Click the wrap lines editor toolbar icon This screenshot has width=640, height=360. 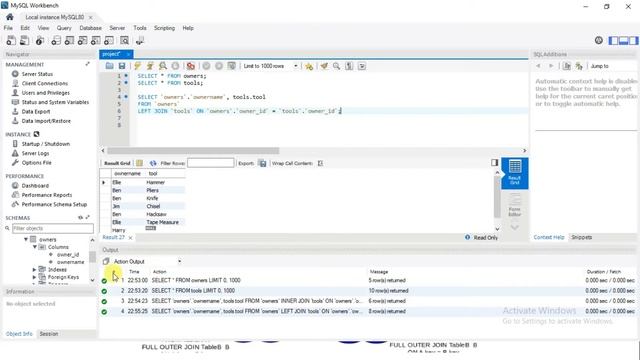[362, 66]
